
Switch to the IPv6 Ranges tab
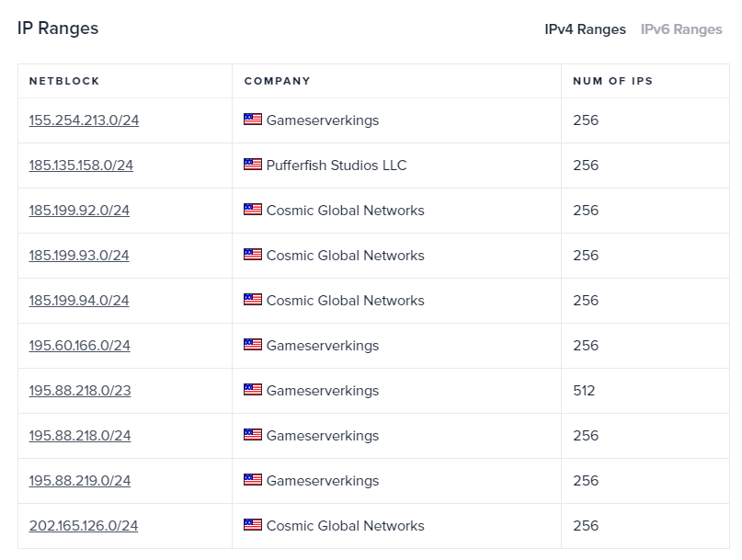(x=681, y=29)
